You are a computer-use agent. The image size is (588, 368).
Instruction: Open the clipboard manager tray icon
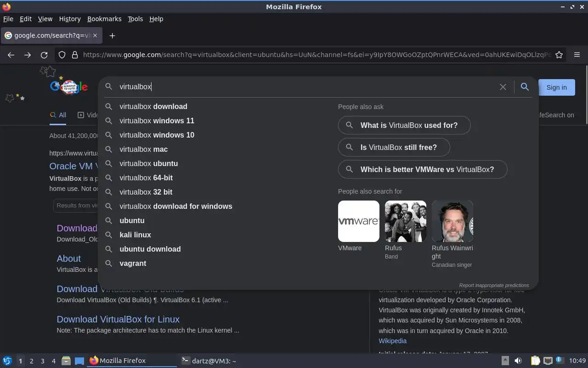536,361
